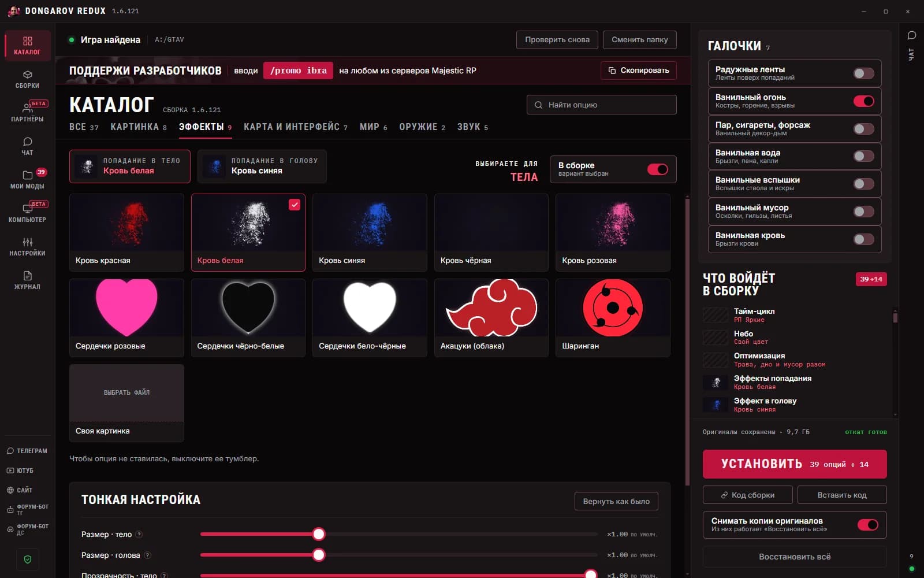This screenshot has width=924, height=578.
Task: Open the Компьютер beta section
Action: click(27, 213)
